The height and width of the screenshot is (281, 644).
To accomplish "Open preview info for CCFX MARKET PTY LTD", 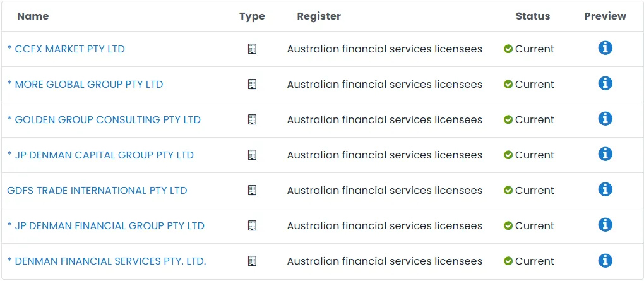I will (605, 48).
